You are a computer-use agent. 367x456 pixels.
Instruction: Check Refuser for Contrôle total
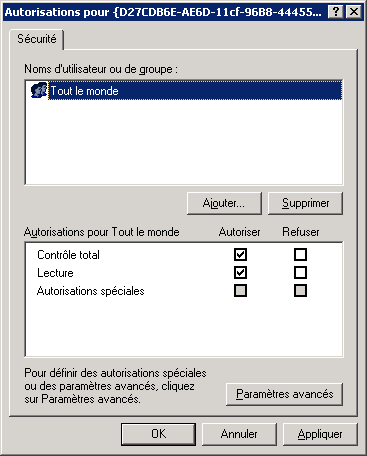click(x=300, y=255)
